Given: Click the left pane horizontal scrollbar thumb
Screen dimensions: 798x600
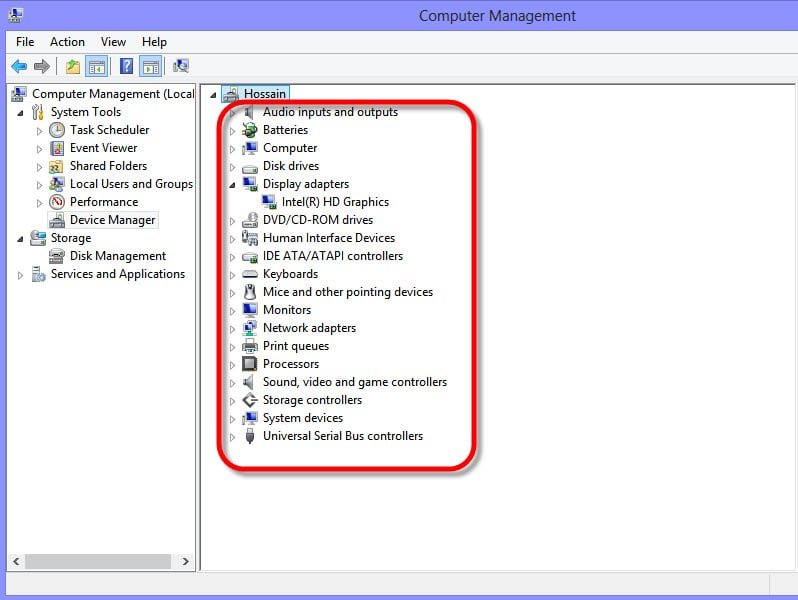Looking at the screenshot, I should (98, 561).
